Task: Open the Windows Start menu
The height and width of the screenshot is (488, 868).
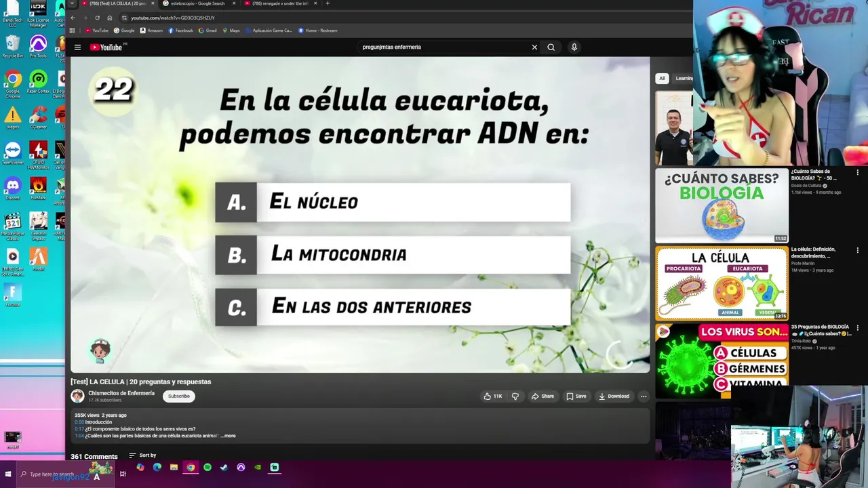Action: coord(8,474)
